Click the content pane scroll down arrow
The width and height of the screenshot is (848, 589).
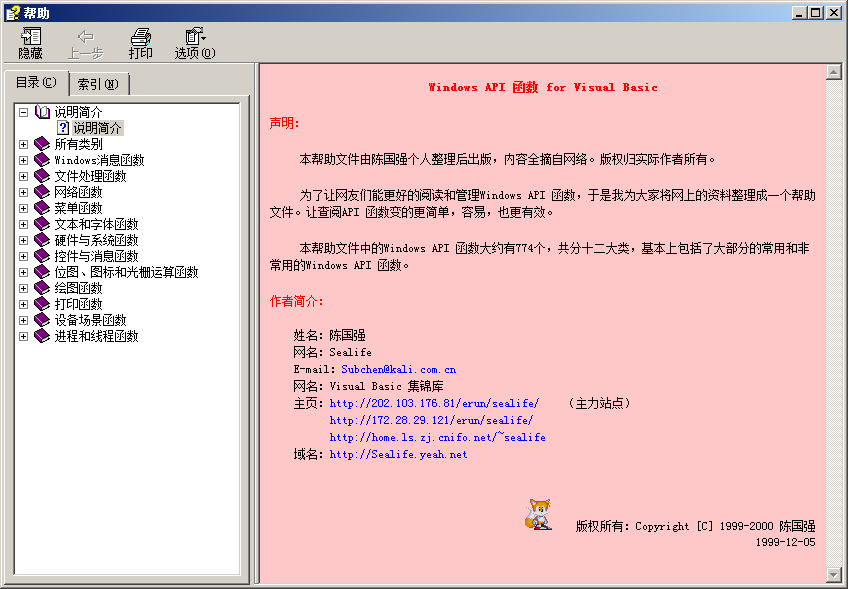[x=833, y=574]
